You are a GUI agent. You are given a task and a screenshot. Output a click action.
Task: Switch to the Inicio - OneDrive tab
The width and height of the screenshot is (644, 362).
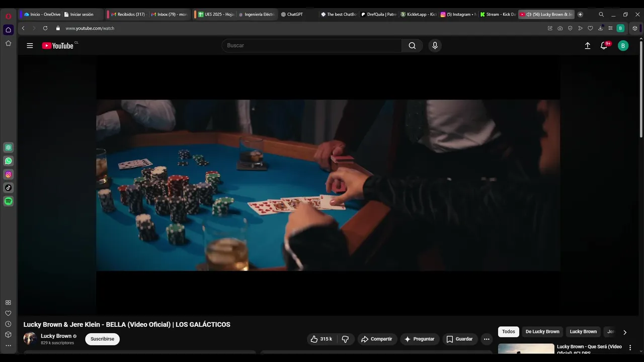pyautogui.click(x=42, y=15)
